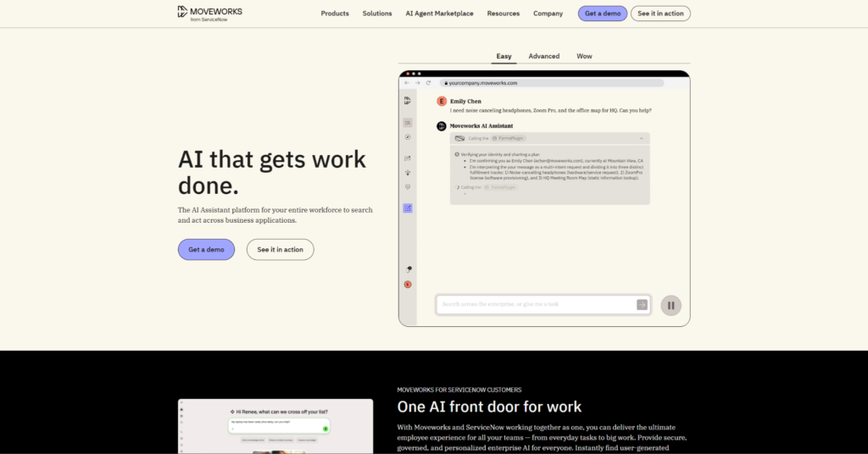Click the reload icon in demo browser
Viewport: 868px width, 454px height.
pyautogui.click(x=428, y=83)
